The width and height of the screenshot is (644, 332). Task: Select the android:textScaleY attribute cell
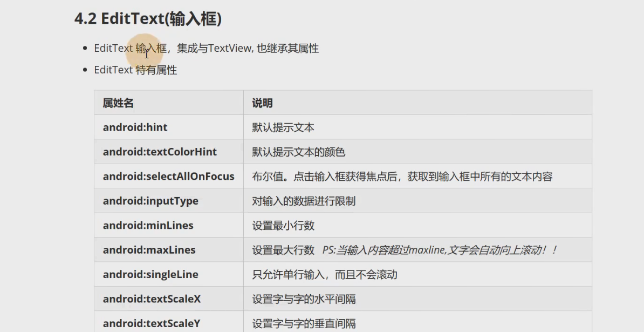[x=152, y=324]
